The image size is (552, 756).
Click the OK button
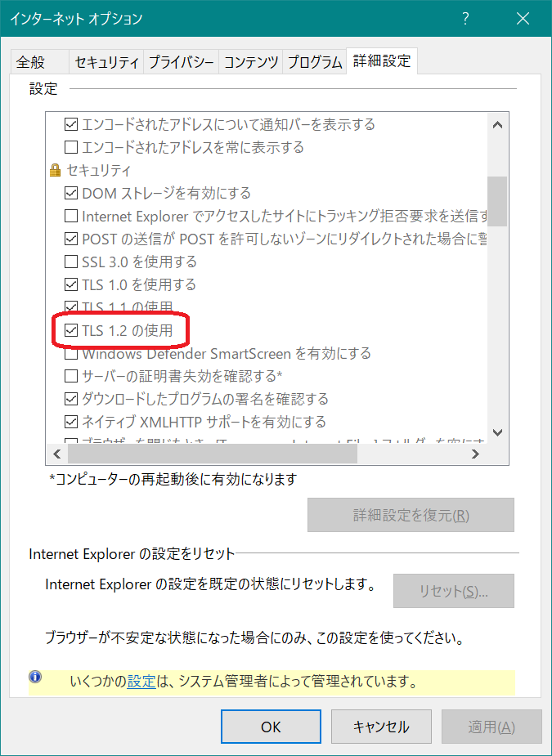(x=271, y=727)
